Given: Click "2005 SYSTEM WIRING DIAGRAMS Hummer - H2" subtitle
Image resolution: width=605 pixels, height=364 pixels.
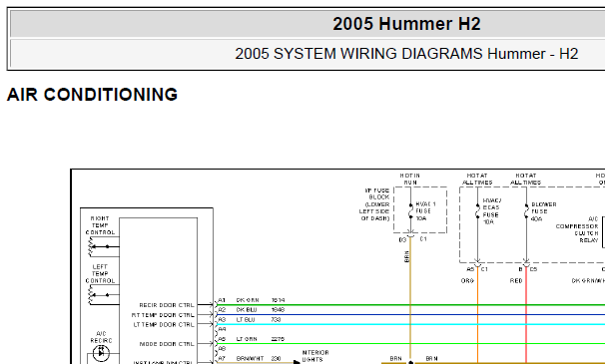Looking at the screenshot, I should point(406,54).
